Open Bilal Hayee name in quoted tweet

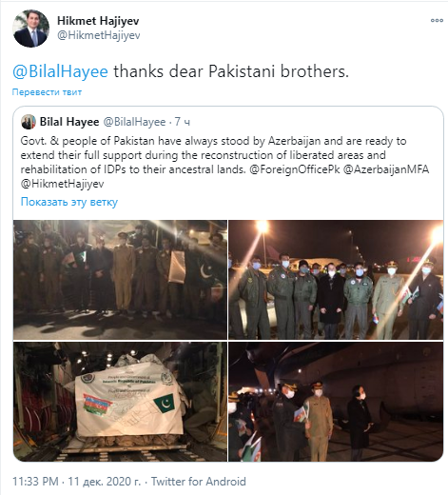69,122
